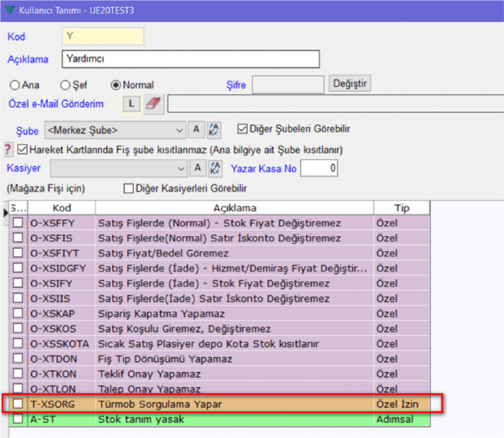
Task: Click the eraser icon beside e-Mail field
Action: (153, 104)
